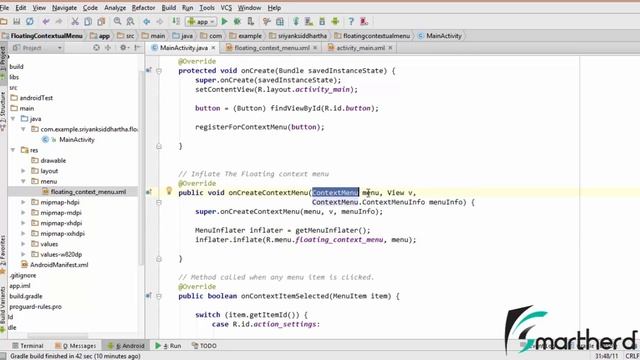
Task: Open the Run tool window
Action: click(x=168, y=345)
